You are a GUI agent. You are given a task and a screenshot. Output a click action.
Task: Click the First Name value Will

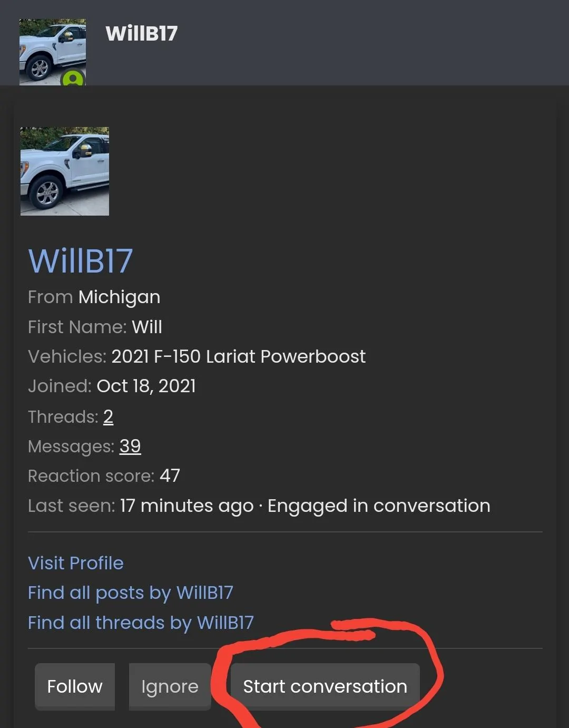(147, 327)
